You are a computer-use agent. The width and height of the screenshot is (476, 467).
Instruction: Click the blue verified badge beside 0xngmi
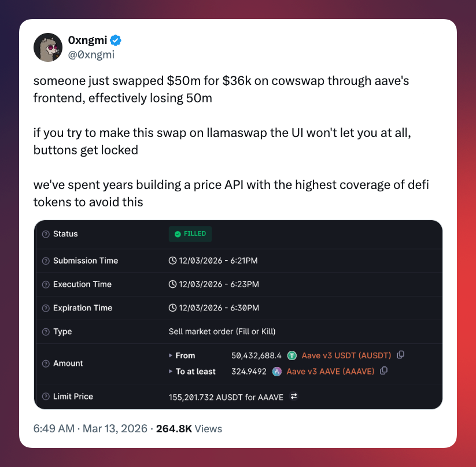pyautogui.click(x=116, y=41)
